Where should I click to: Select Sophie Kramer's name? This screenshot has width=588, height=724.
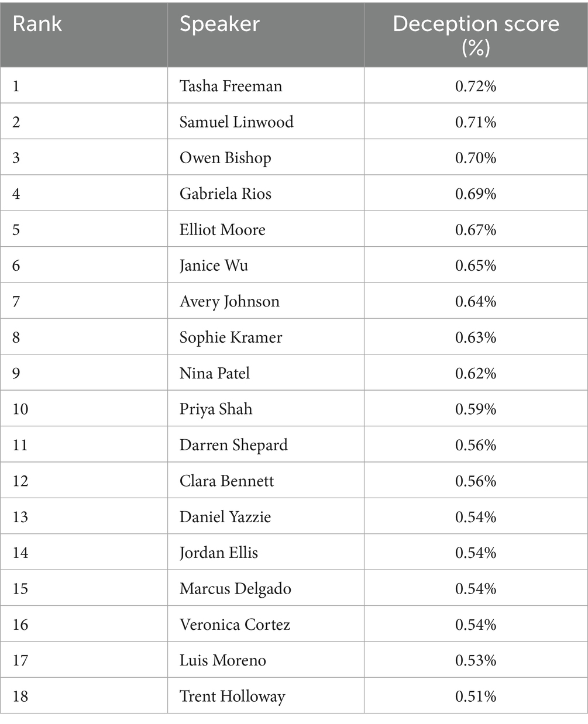(x=231, y=337)
